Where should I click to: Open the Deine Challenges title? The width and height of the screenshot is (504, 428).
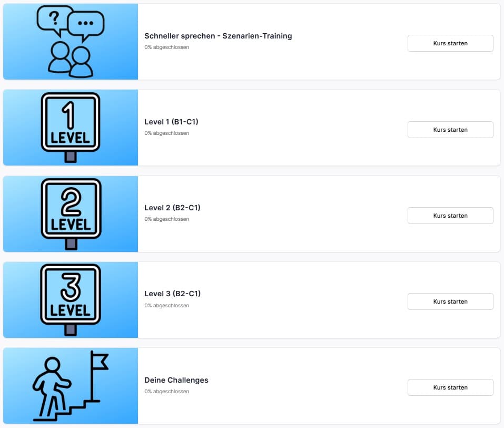click(176, 380)
